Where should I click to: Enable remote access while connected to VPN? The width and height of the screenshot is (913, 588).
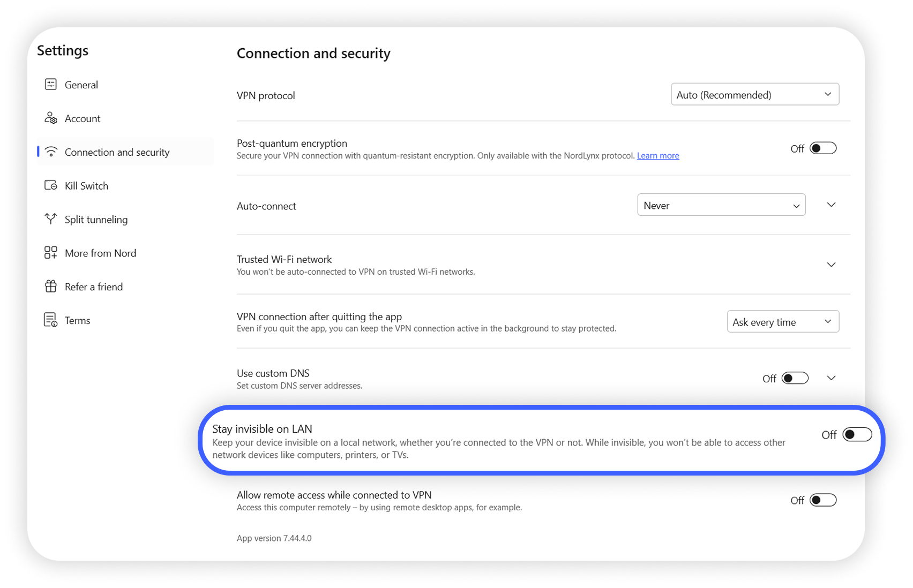pyautogui.click(x=823, y=500)
